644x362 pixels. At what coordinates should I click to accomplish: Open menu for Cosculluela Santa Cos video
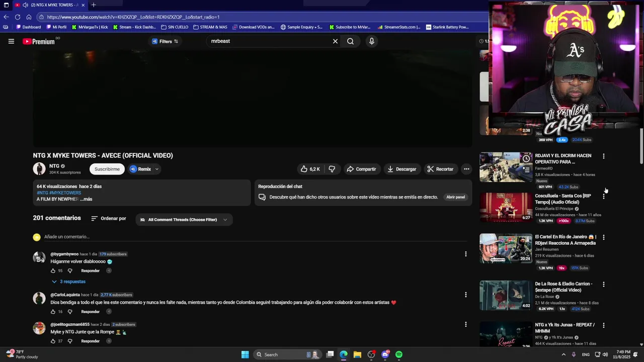click(x=604, y=196)
